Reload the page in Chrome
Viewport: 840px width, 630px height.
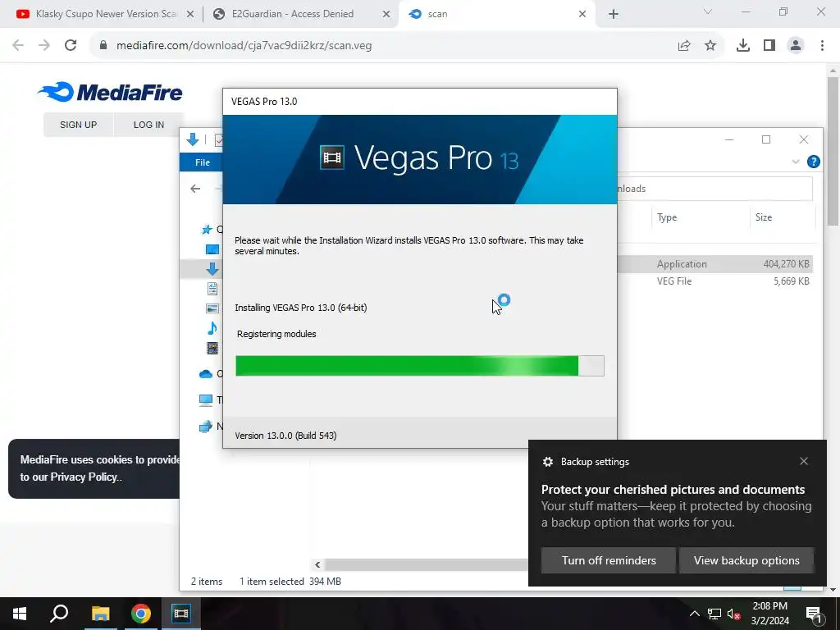pyautogui.click(x=71, y=45)
